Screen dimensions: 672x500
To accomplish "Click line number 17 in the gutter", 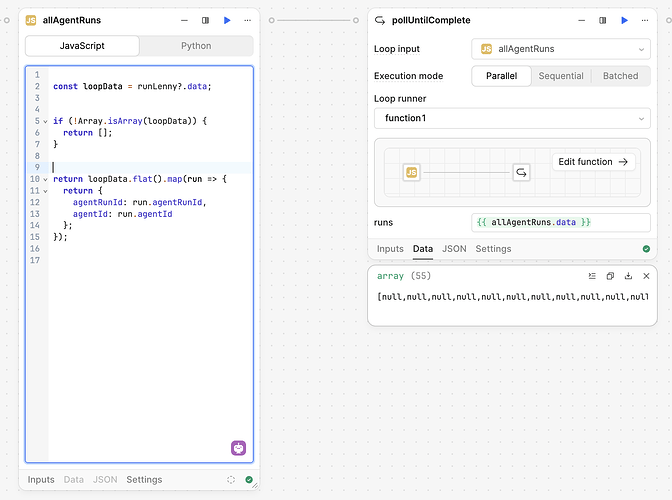I will [35, 260].
